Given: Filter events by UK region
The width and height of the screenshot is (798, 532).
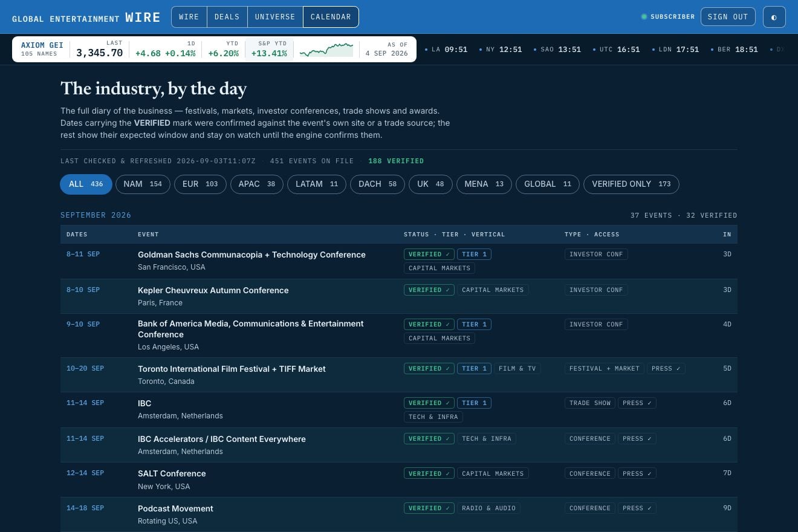Looking at the screenshot, I should (430, 184).
